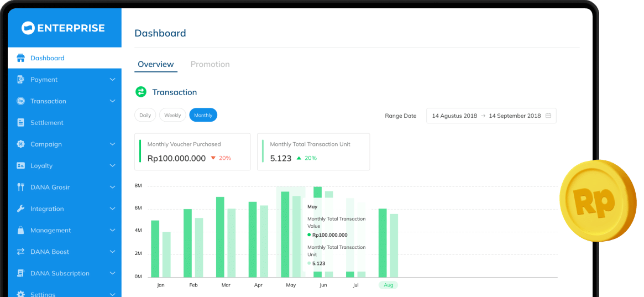This screenshot has width=644, height=297.
Task: Select the Daily period toggle
Action: (x=145, y=115)
